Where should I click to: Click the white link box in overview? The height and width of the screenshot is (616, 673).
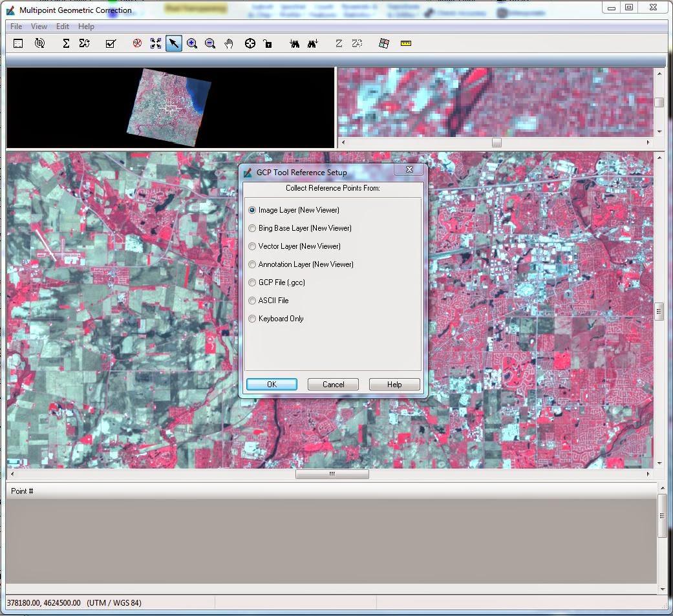click(x=171, y=108)
